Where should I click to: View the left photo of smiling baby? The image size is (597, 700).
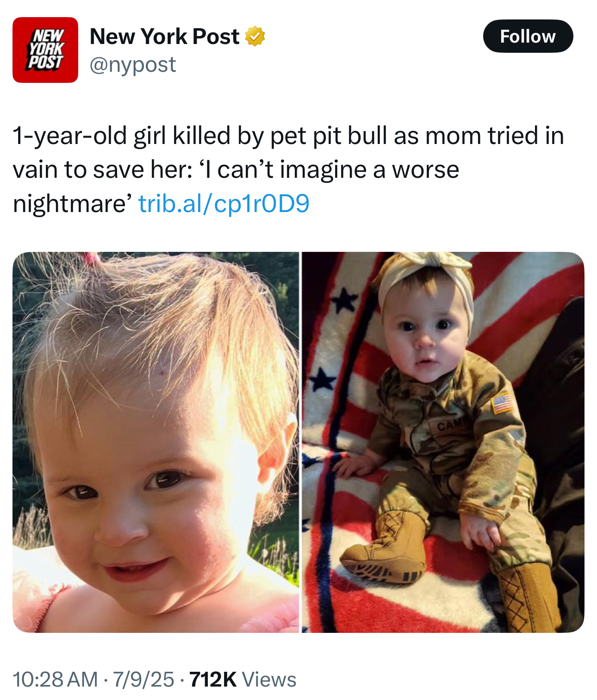(x=156, y=442)
